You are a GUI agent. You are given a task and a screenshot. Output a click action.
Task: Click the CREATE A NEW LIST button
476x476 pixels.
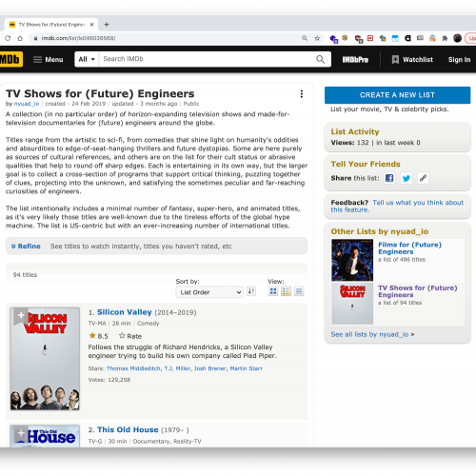coord(397,95)
